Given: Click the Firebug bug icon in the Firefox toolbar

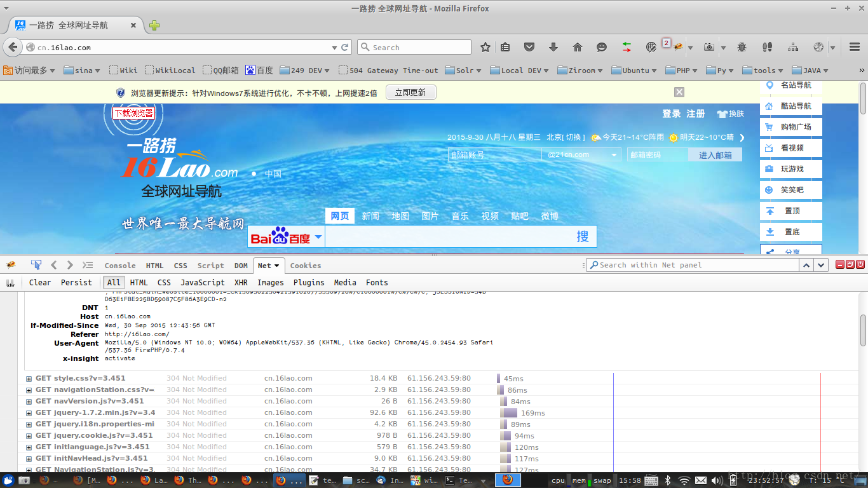Looking at the screenshot, I should [679, 47].
